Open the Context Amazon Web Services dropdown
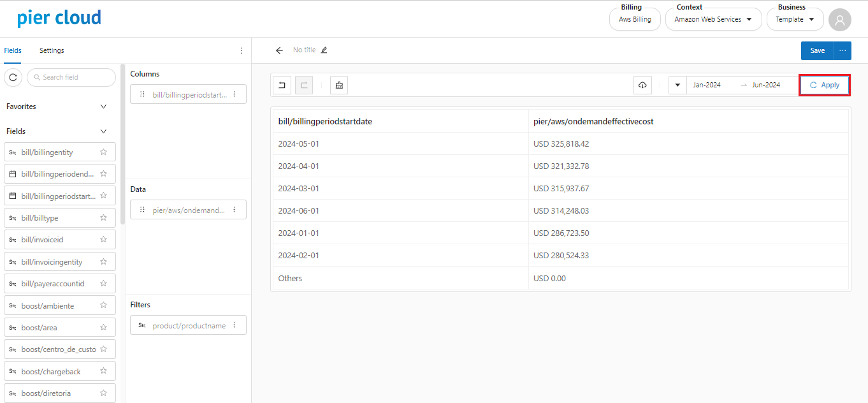This screenshot has height=403, width=868. tap(713, 20)
